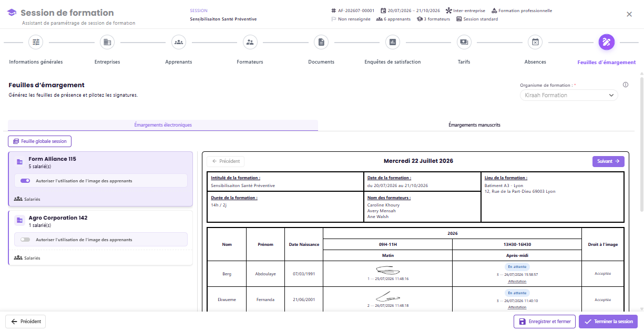Screen dimensions: 644x331
Task: Disable image authorization for Form Alliance 115
Action: coord(25,181)
